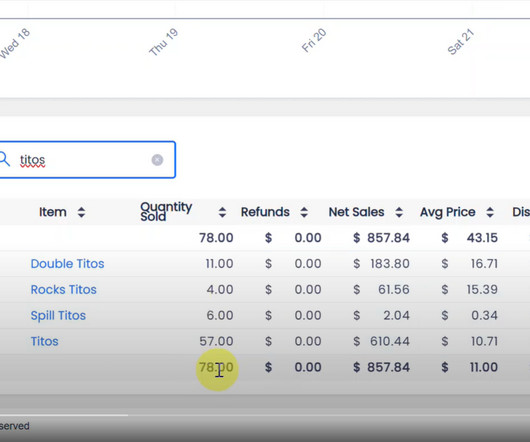Open the Spill Titos item link
Image resolution: width=530 pixels, height=442 pixels.
(x=58, y=316)
